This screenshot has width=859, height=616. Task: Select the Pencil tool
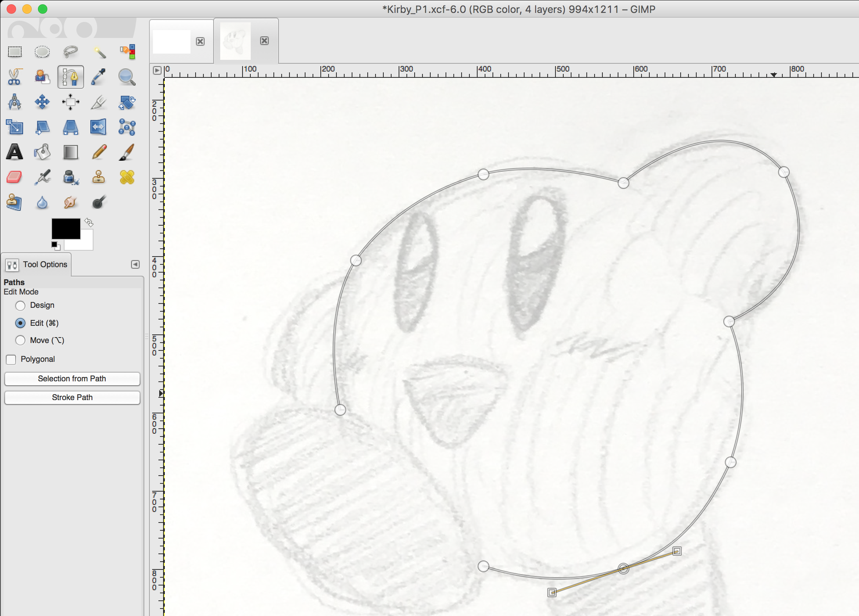[x=99, y=152]
